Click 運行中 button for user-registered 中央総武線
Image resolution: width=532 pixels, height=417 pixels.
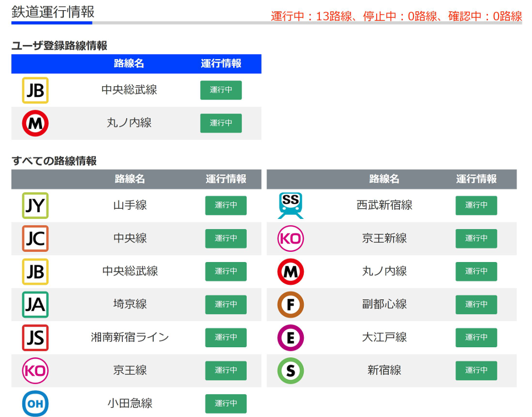[221, 90]
